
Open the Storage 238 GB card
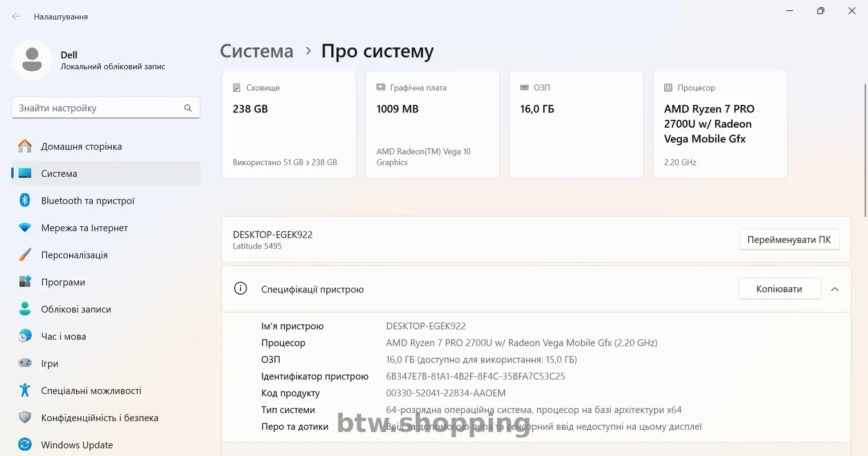point(288,124)
